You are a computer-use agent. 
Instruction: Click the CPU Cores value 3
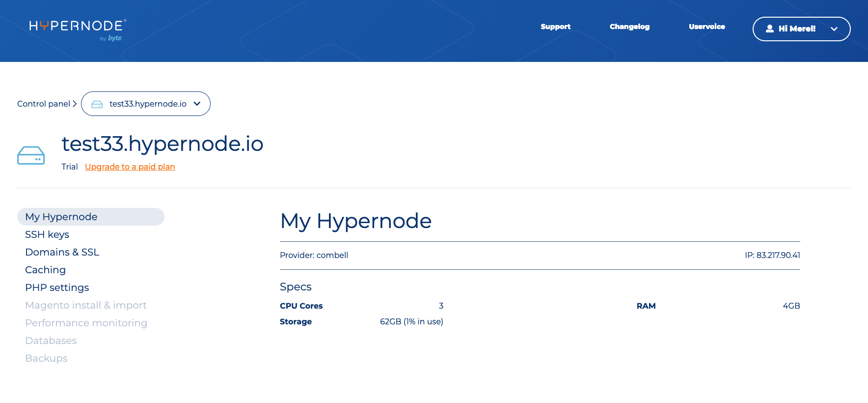coord(441,306)
